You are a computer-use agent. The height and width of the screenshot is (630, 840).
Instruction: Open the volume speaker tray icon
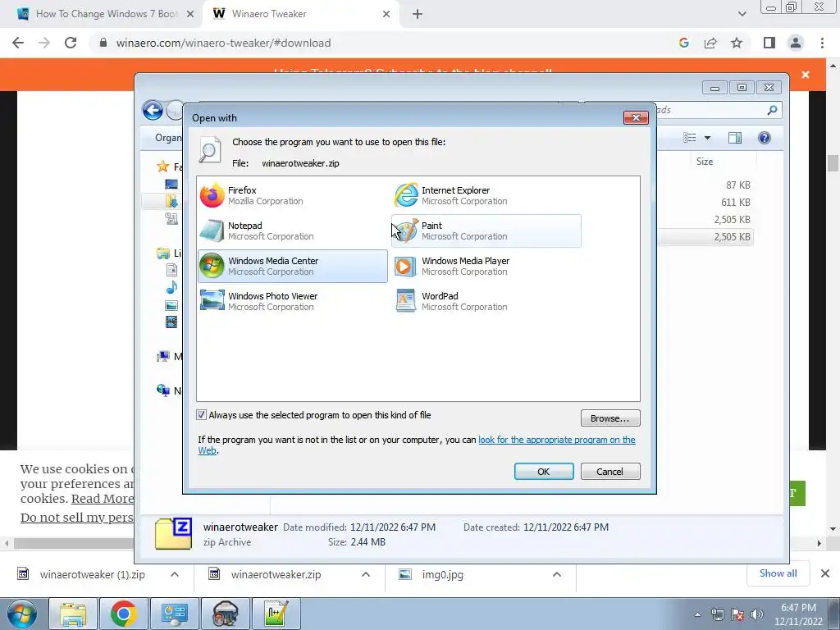pyautogui.click(x=757, y=614)
